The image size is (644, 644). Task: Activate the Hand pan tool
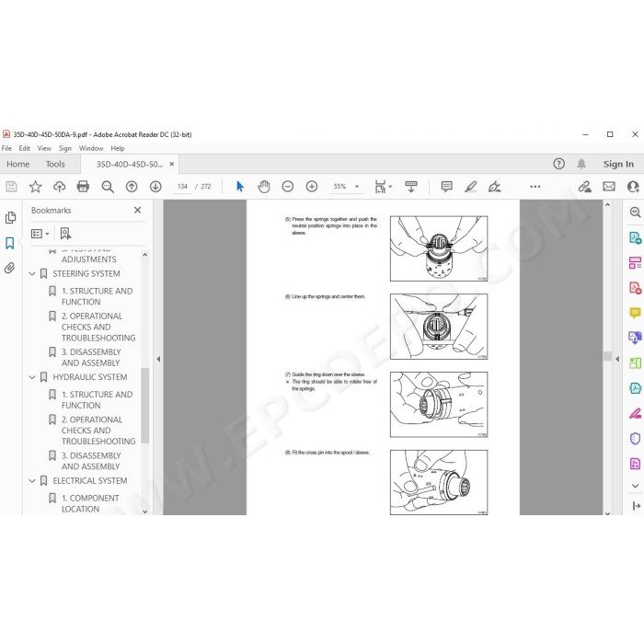pyautogui.click(x=264, y=187)
